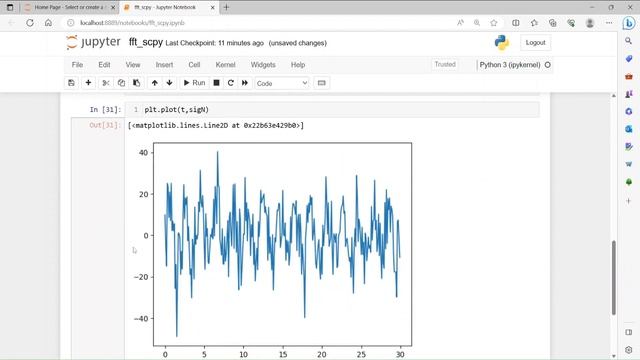
Task: Add a sidebar app with plus icon
Action: pos(629,201)
